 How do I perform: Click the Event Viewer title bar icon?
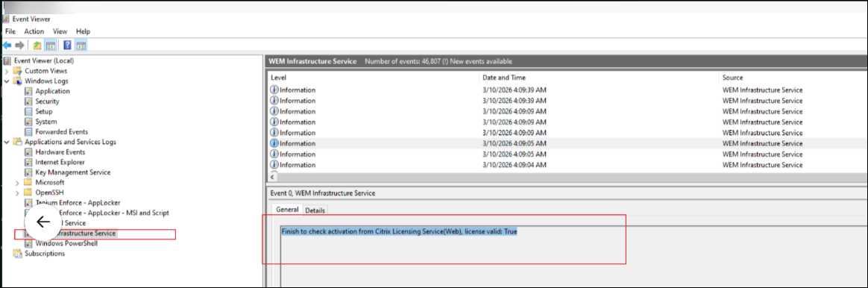(6, 19)
